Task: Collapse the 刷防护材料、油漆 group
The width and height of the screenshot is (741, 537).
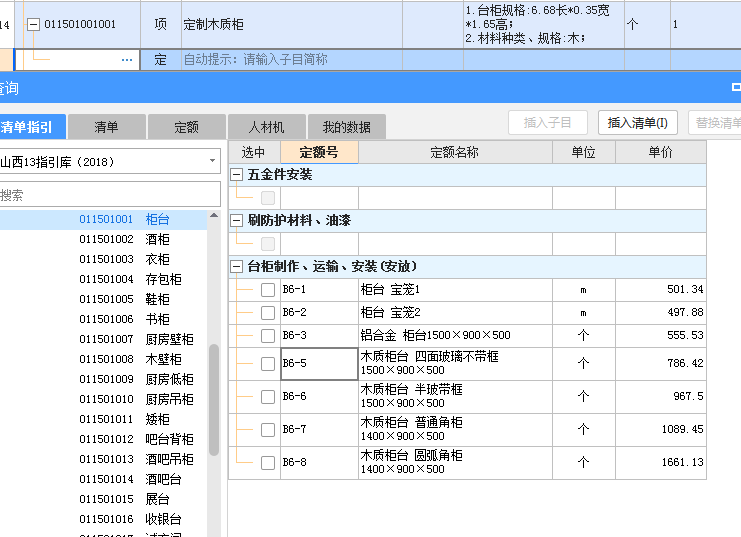Action: pos(236,221)
